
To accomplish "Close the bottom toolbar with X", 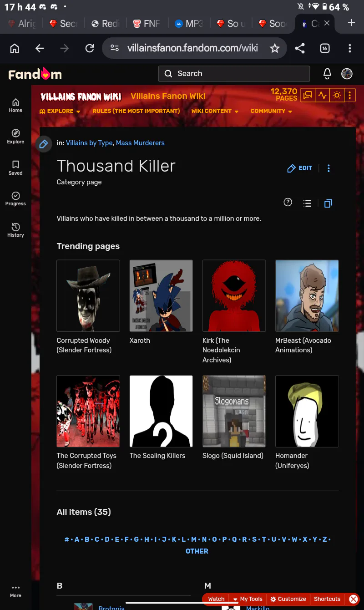I will (x=354, y=599).
